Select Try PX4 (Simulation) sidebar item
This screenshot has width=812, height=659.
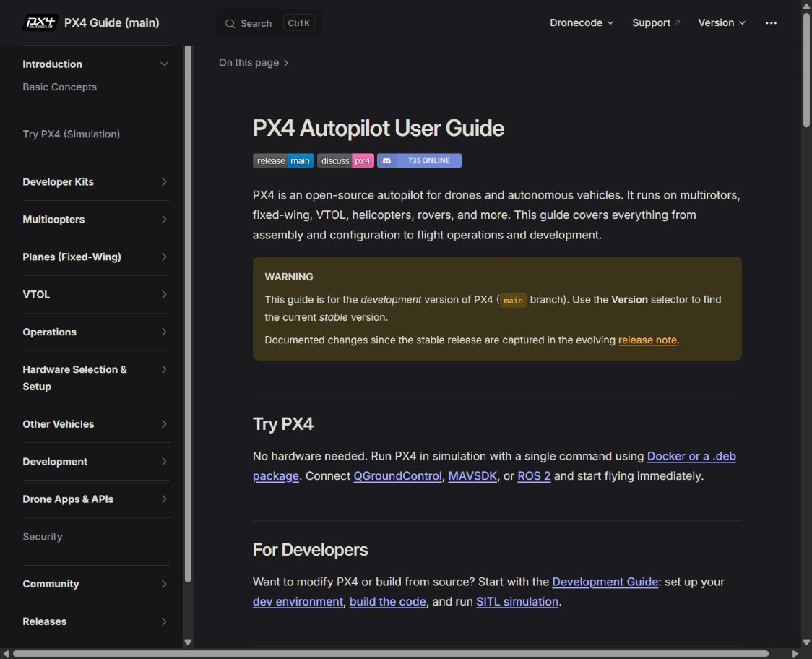72,134
